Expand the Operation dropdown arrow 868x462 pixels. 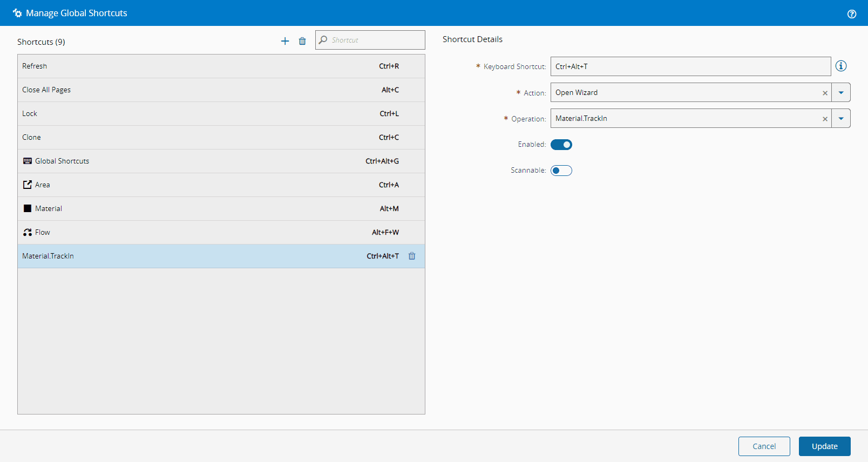pyautogui.click(x=841, y=118)
